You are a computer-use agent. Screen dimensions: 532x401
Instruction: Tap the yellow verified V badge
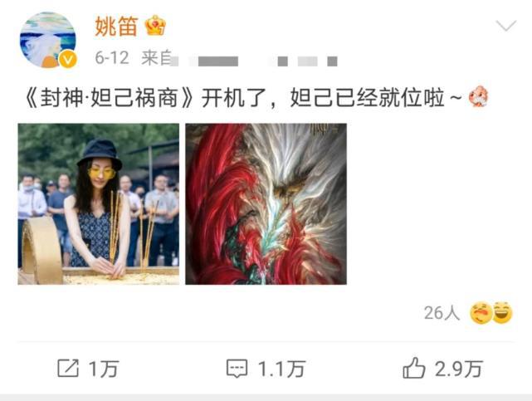[x=68, y=60]
